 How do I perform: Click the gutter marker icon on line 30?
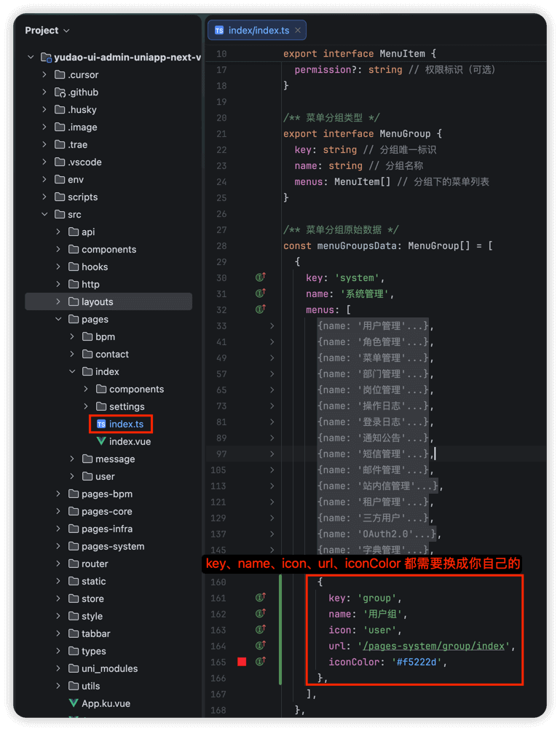click(x=260, y=277)
